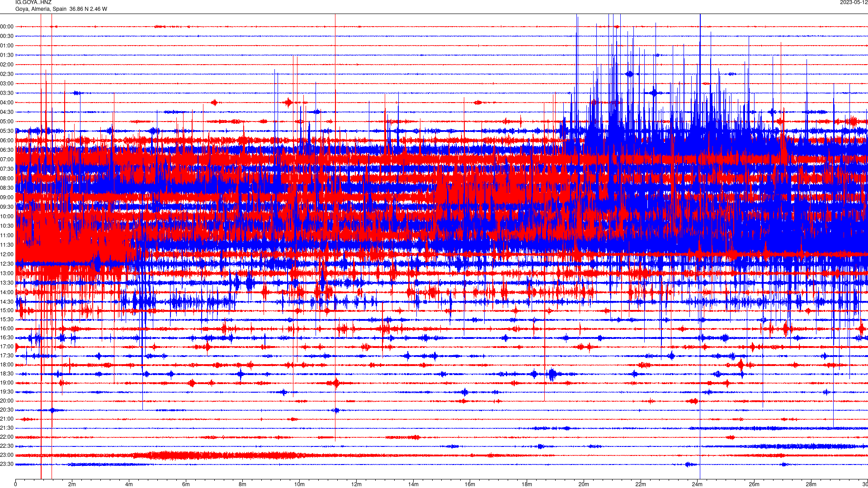Image resolution: width=868 pixels, height=488 pixels.
Task: Select the 11:30 time row label
Action: click(x=7, y=245)
